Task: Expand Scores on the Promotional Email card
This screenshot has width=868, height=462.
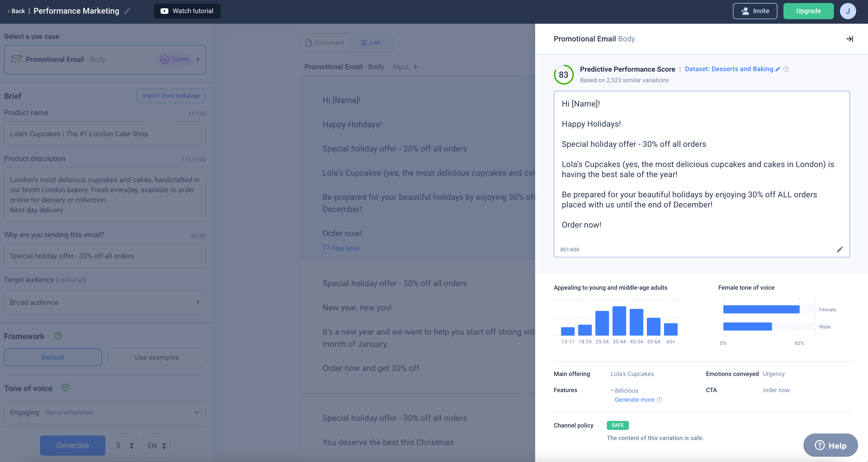Action: click(176, 59)
